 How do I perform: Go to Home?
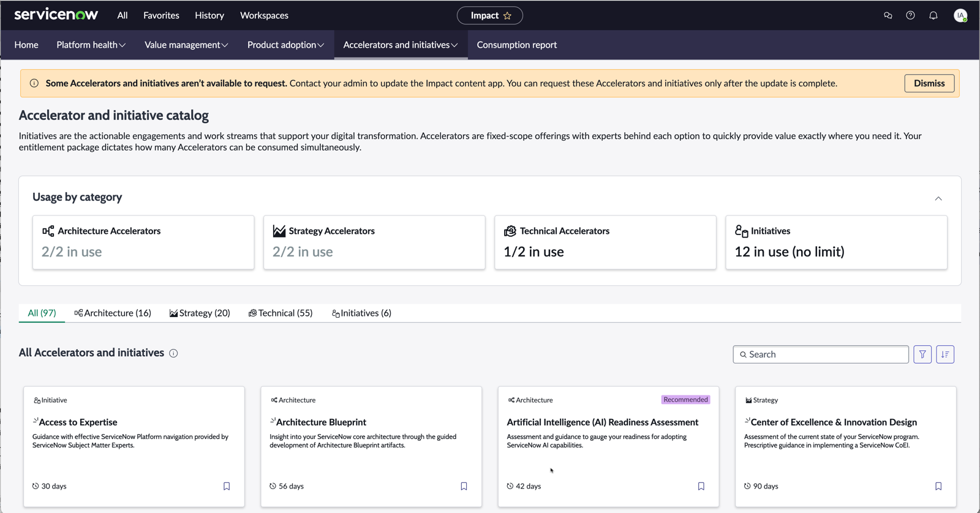(x=26, y=45)
